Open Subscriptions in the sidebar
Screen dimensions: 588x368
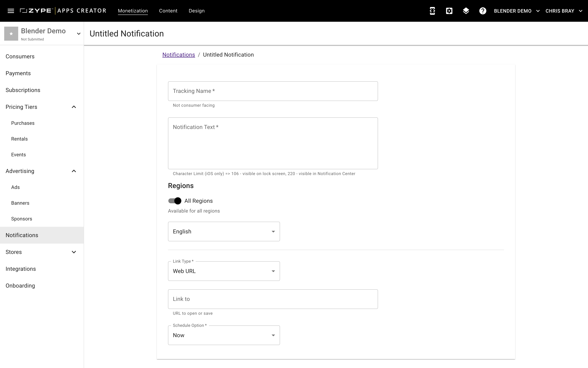[x=42, y=90]
